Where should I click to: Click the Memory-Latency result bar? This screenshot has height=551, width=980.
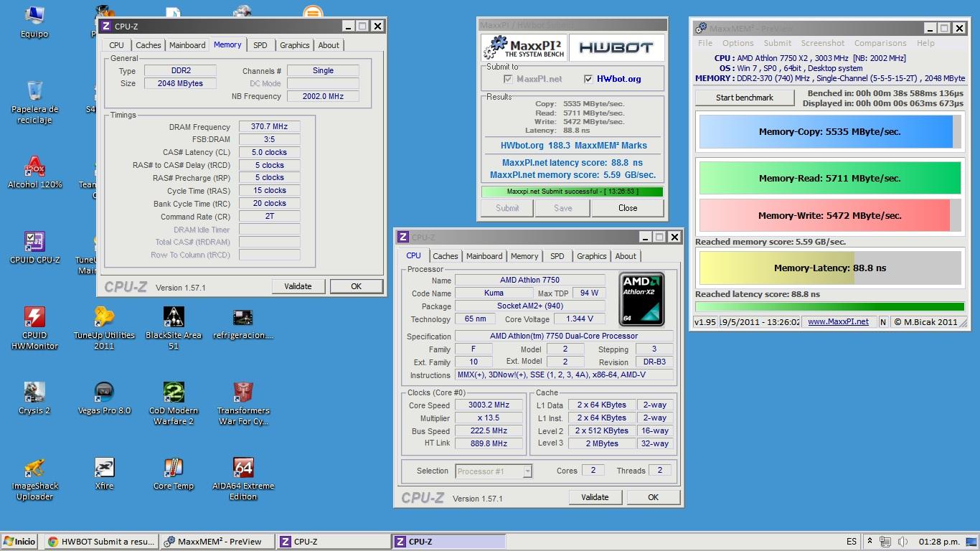click(830, 268)
